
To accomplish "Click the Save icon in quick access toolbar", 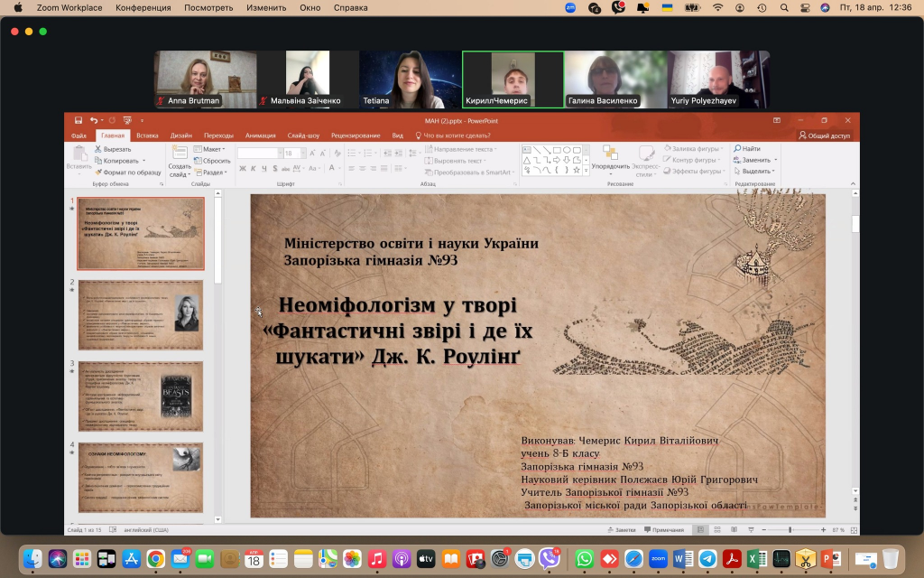I will pyautogui.click(x=79, y=120).
